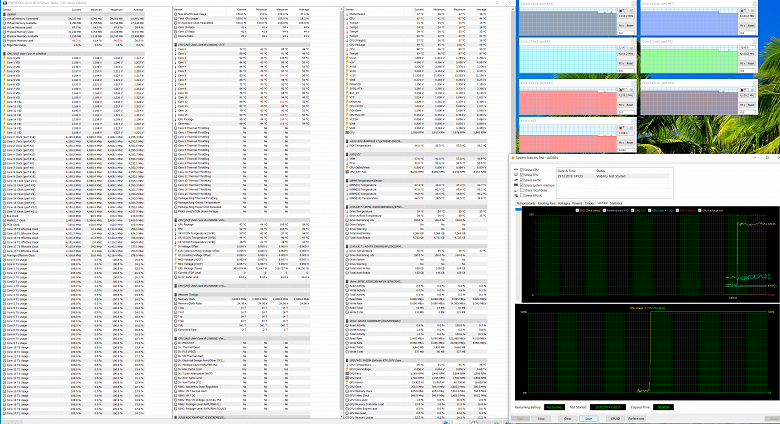The height and width of the screenshot is (424, 780).
Task: Click Reset in the Core 0 Clock graph window
Action: pos(630,25)
